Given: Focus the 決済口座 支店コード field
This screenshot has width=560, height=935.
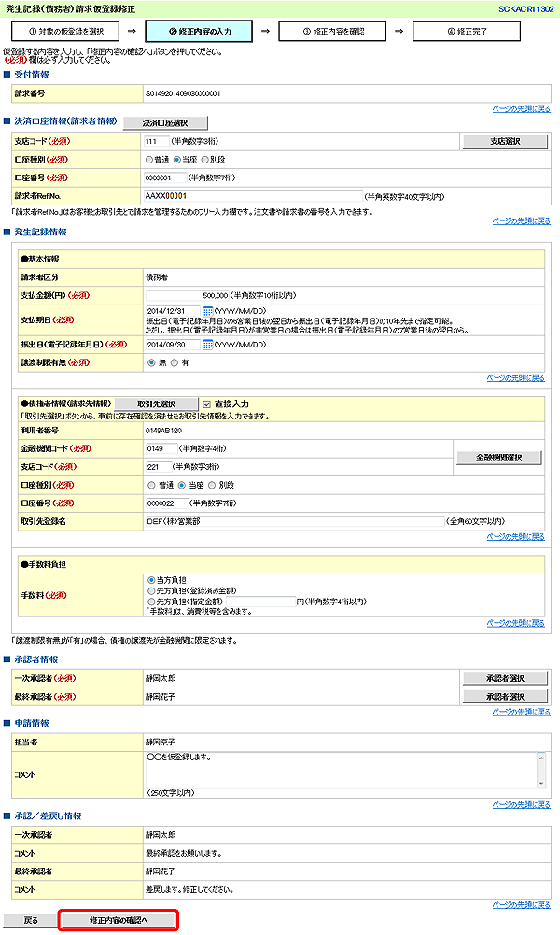Looking at the screenshot, I should (x=157, y=141).
